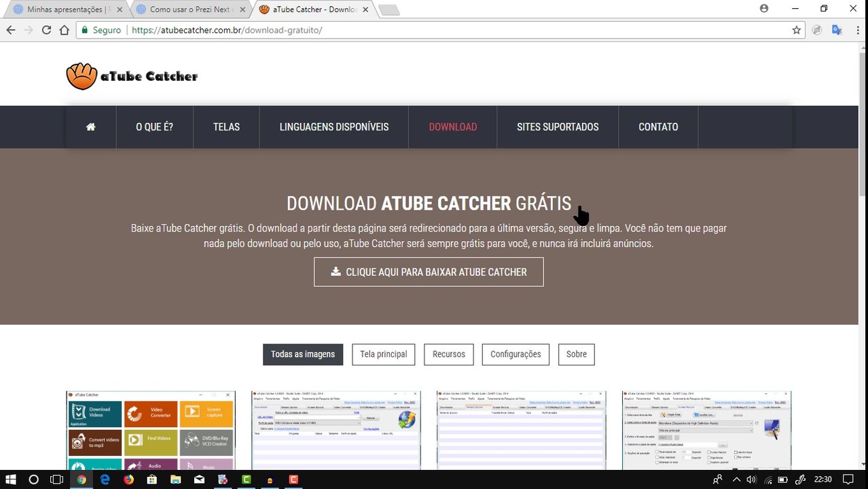Open the Action Center notifications
Image resolution: width=868 pixels, height=489 pixels.
pyautogui.click(x=848, y=479)
